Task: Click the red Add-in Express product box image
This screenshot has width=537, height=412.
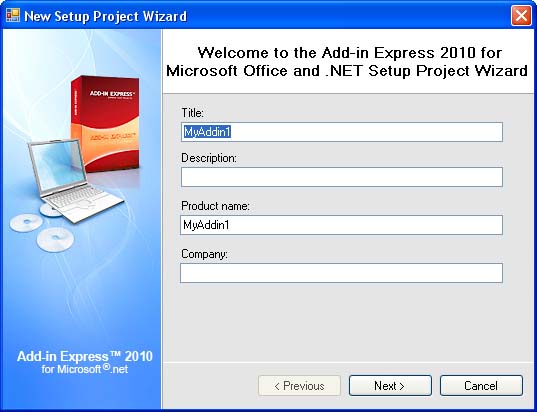Action: point(105,123)
